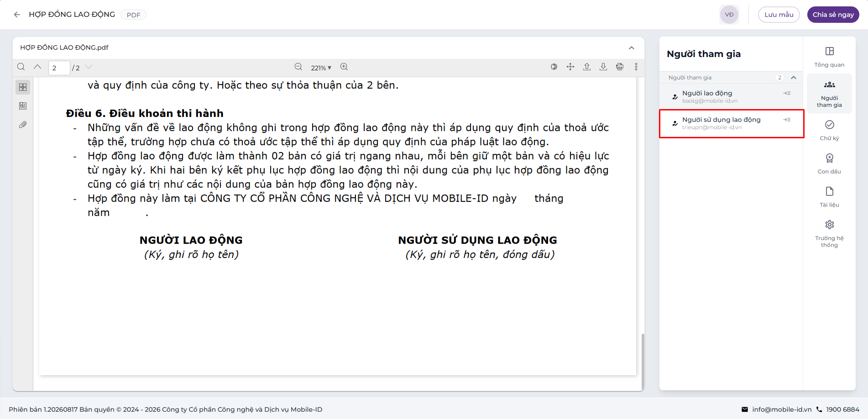The image size is (868, 419).
Task: Click the PDF badge next to the title
Action: pyautogui.click(x=133, y=15)
